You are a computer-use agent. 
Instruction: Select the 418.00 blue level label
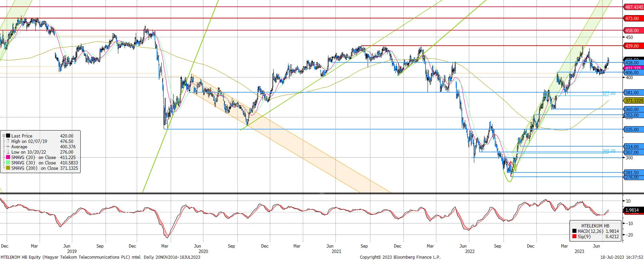633,63
